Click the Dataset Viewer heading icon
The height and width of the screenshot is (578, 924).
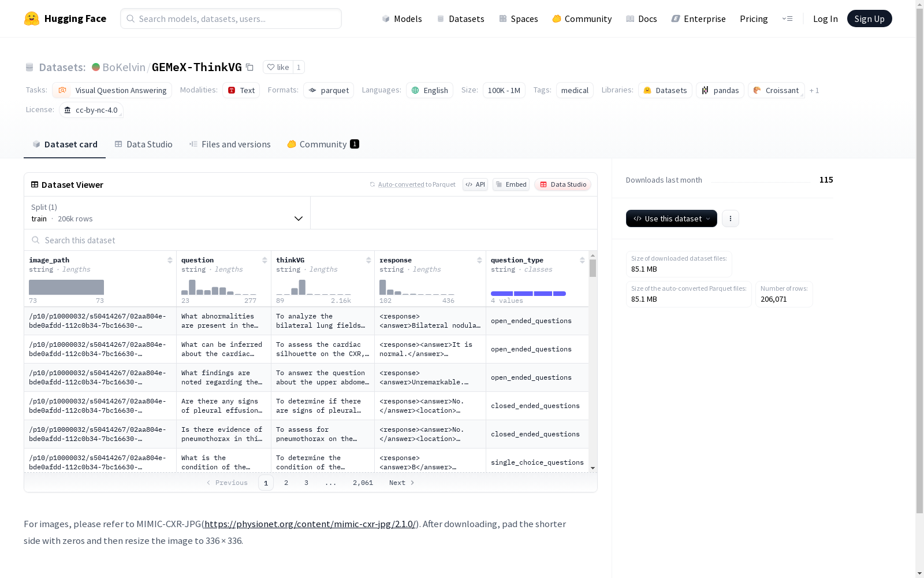point(35,184)
